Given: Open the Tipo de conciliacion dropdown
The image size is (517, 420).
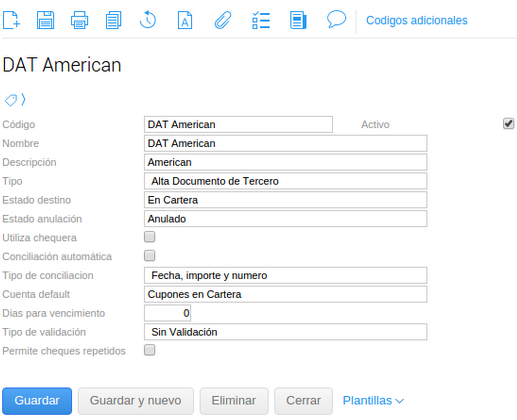Looking at the screenshot, I should (286, 275).
